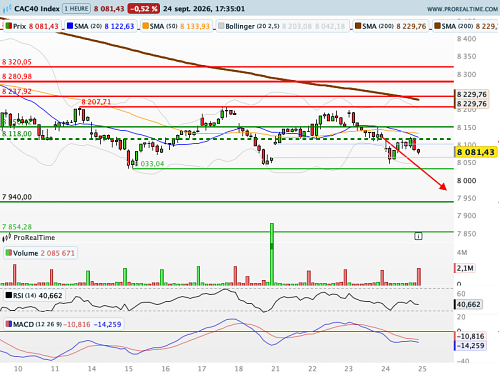Click the 2,1M volume axis tag
This screenshot has height=375, width=500.
point(465,268)
